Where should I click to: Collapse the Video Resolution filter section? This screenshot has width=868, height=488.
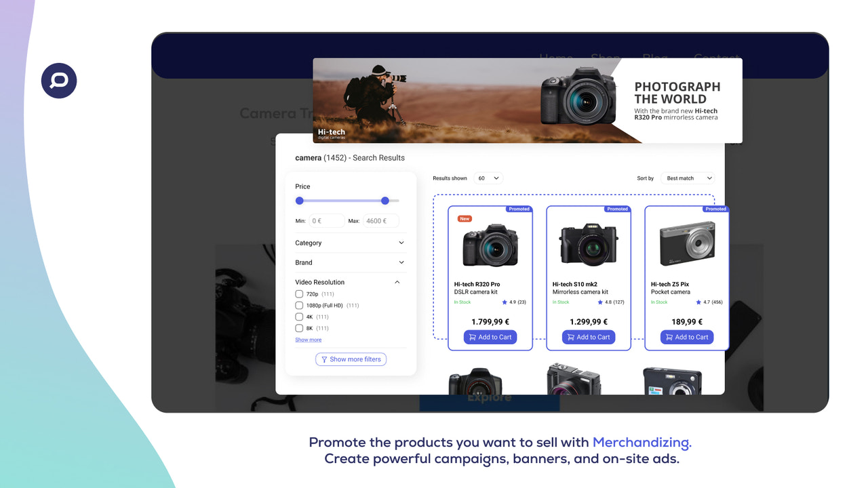pyautogui.click(x=350, y=282)
